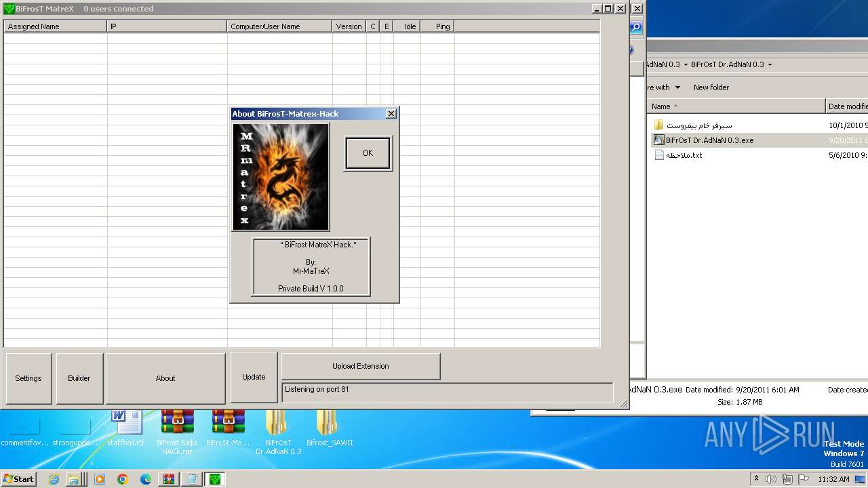Screen dimensions: 868x488
Task: Click the Show desktop button
Action: click(860, 479)
